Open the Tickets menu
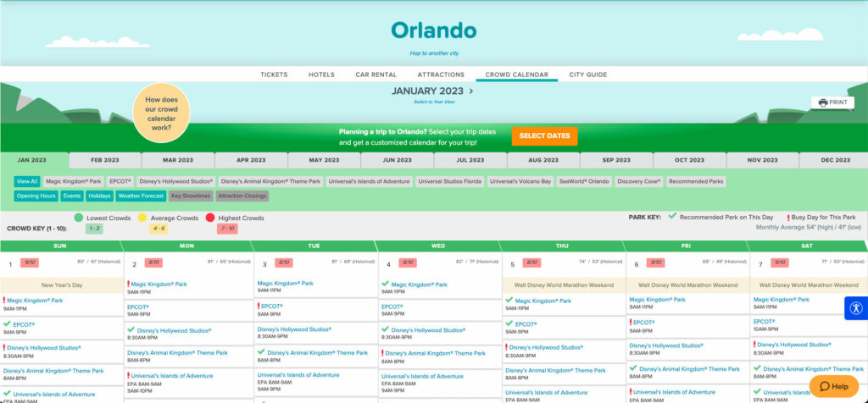868x403 pixels. (274, 75)
